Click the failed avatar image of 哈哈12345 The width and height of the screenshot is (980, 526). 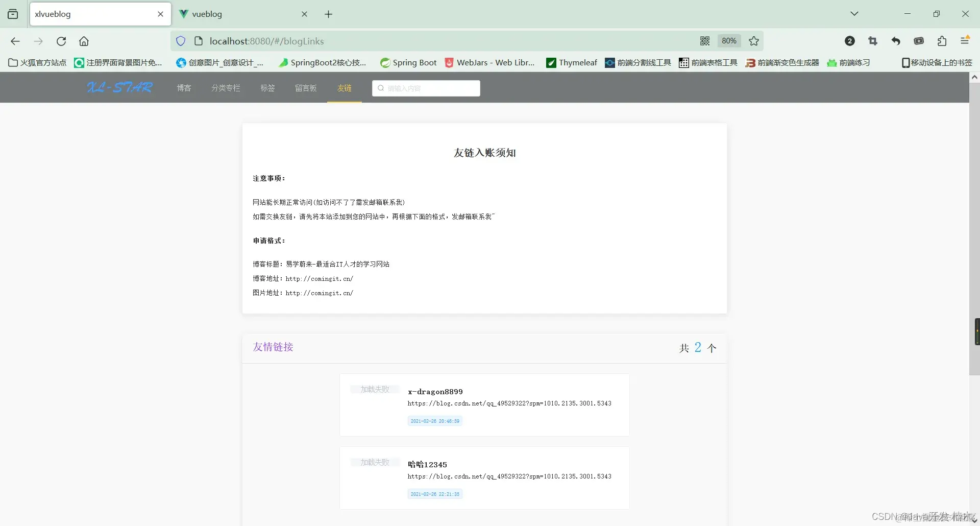(x=375, y=462)
